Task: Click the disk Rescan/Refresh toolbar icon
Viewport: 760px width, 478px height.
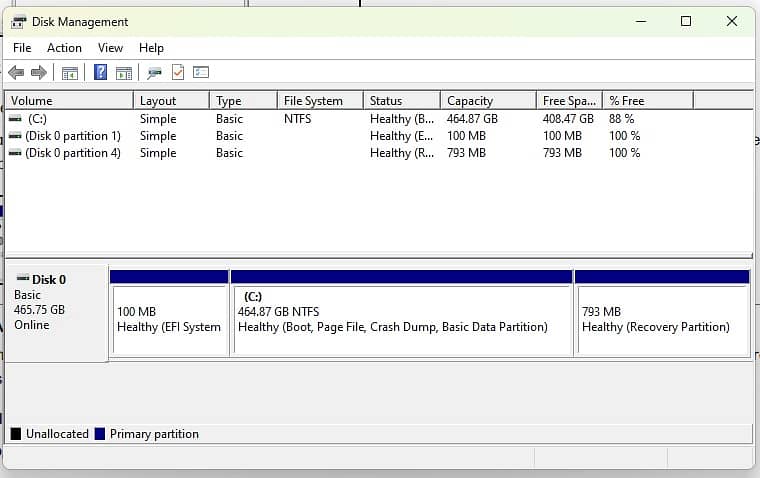Action: click(x=154, y=72)
